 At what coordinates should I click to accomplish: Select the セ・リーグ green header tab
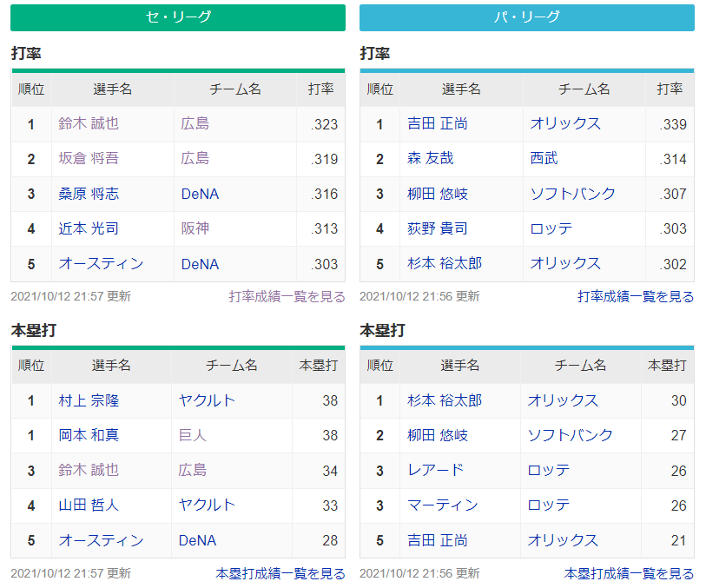(178, 17)
